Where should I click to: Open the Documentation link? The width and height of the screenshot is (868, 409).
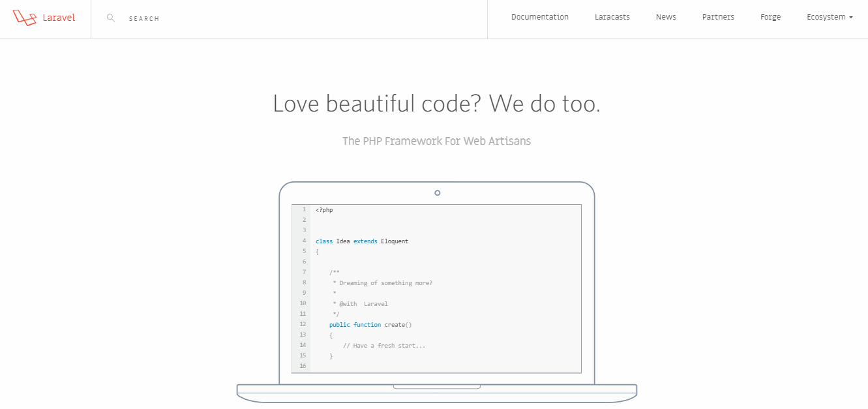tap(540, 17)
